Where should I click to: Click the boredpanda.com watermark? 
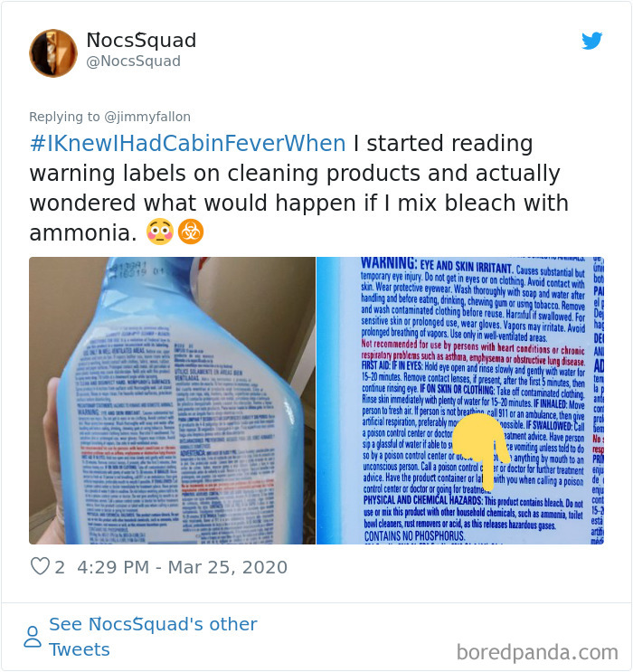point(537,652)
